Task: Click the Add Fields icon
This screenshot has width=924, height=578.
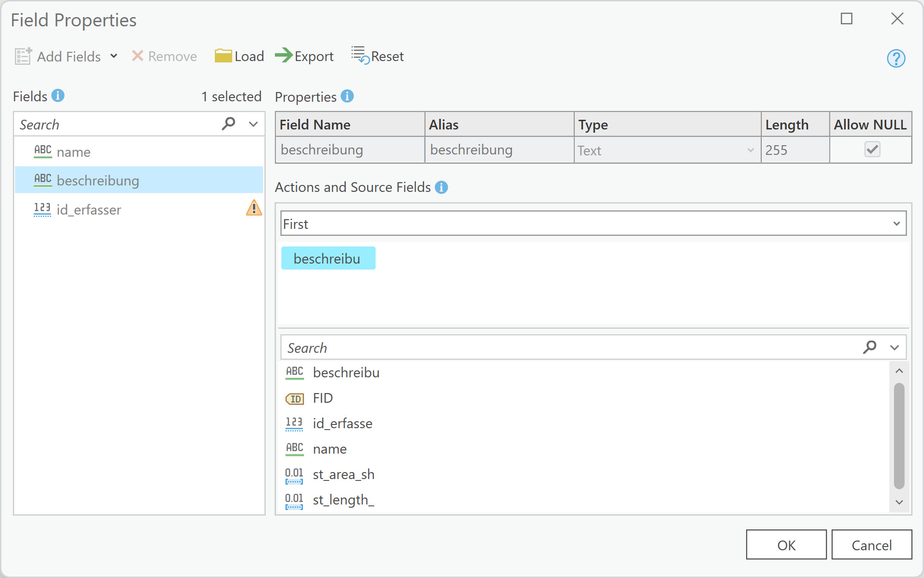Action: [23, 56]
